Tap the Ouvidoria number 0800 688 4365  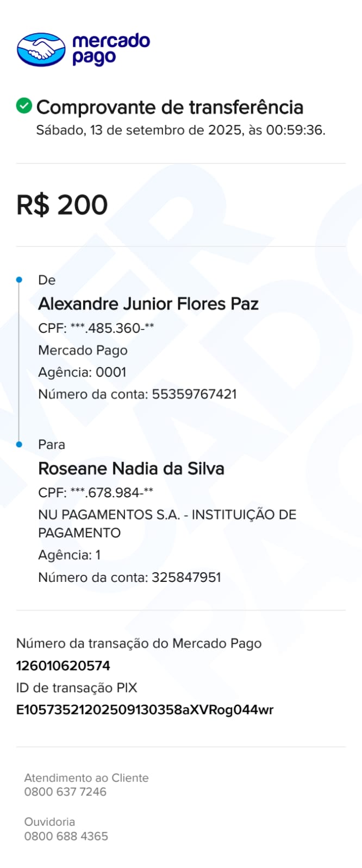pos(66,836)
